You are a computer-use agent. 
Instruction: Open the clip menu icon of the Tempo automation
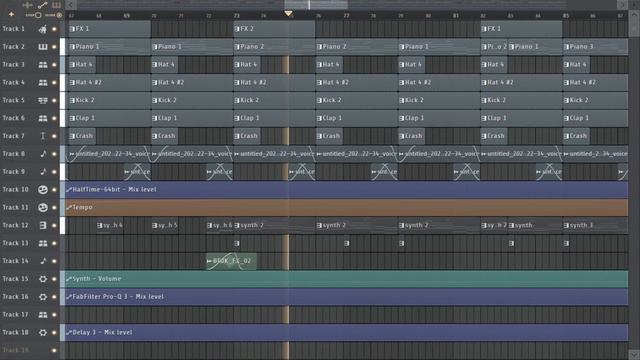[69, 207]
